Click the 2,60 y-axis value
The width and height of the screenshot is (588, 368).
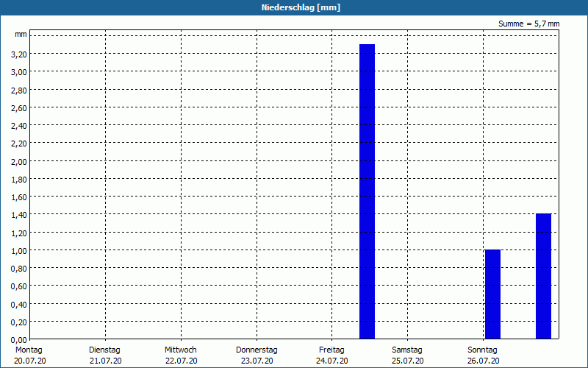(x=19, y=108)
